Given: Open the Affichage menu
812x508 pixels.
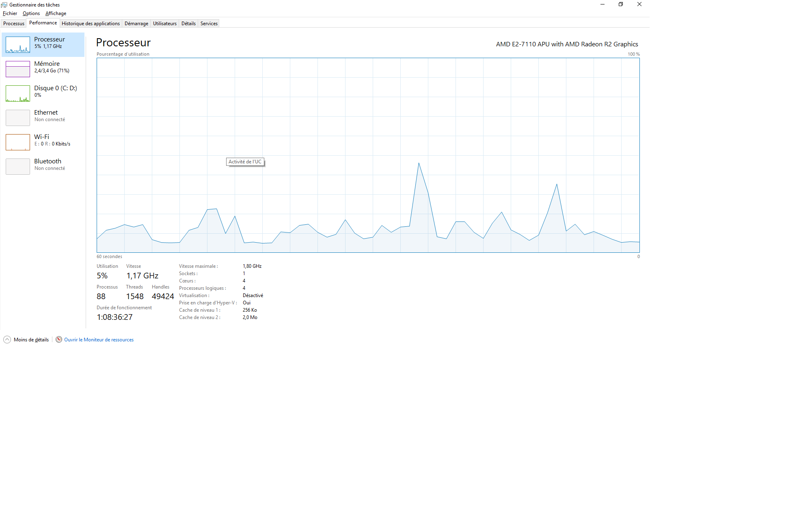Looking at the screenshot, I should click(x=56, y=13).
